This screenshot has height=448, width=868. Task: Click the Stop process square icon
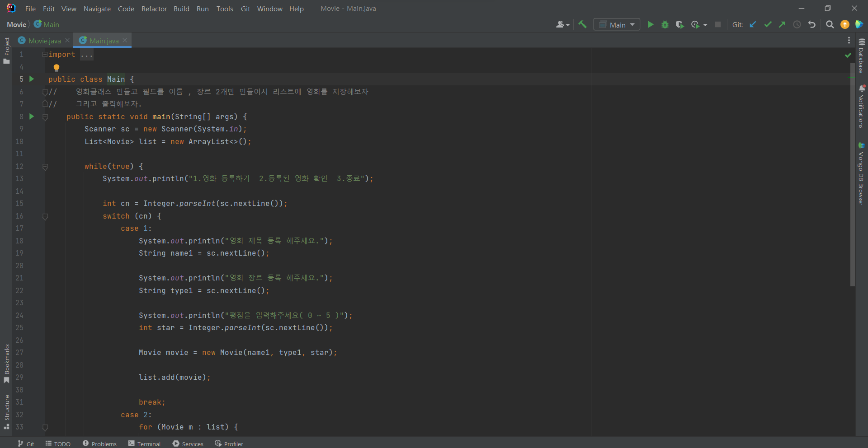click(x=718, y=24)
